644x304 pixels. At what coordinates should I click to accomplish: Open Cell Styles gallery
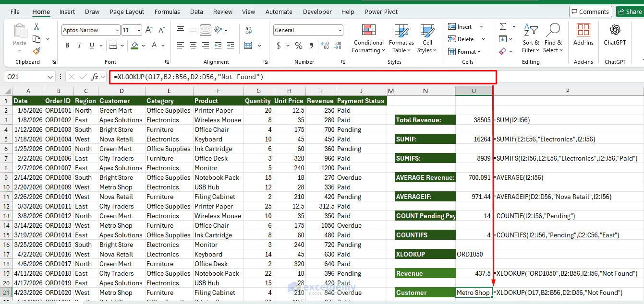(x=427, y=38)
